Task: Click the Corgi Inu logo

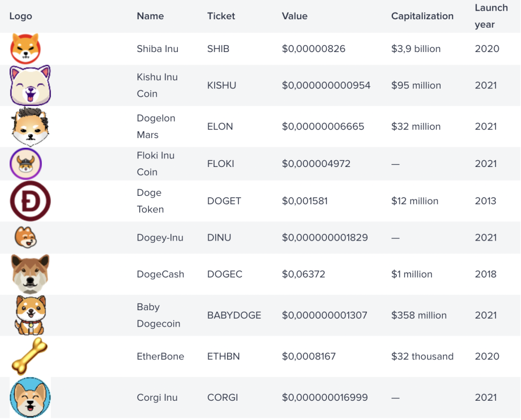Action: 30,397
